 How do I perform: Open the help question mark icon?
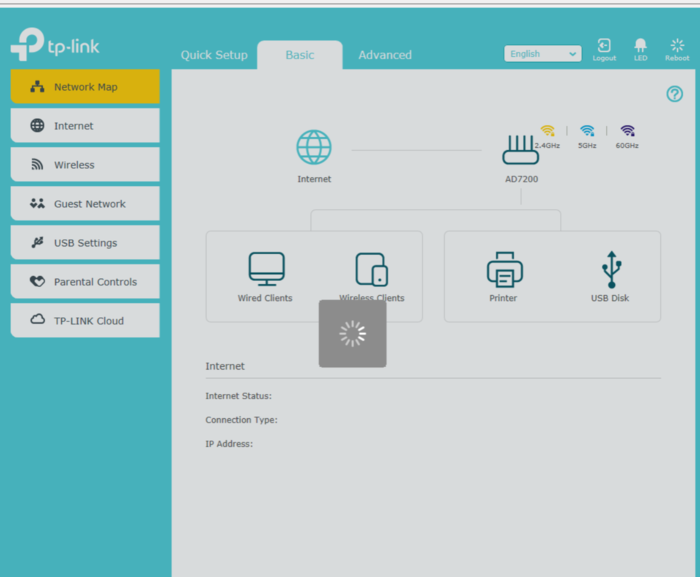coord(674,94)
